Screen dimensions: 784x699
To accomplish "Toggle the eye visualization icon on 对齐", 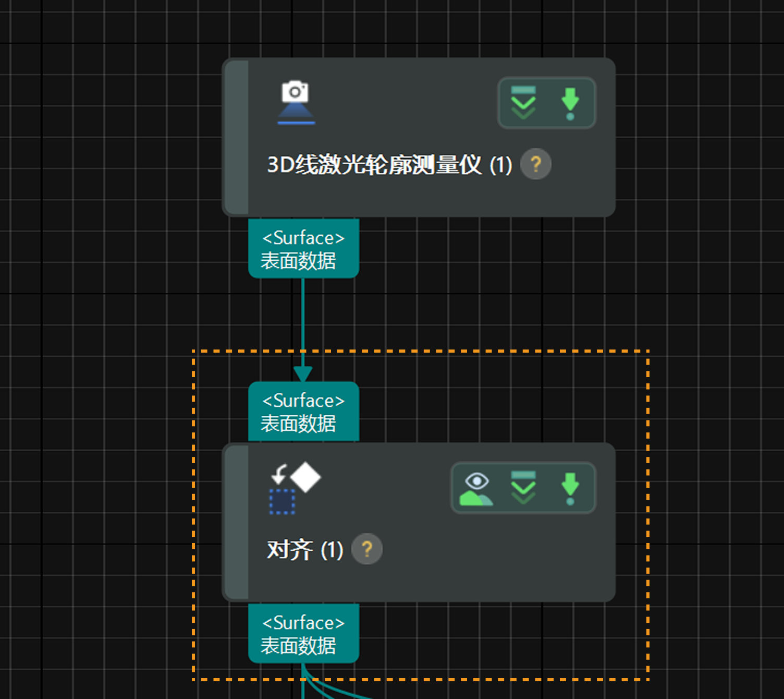I will 476,488.
